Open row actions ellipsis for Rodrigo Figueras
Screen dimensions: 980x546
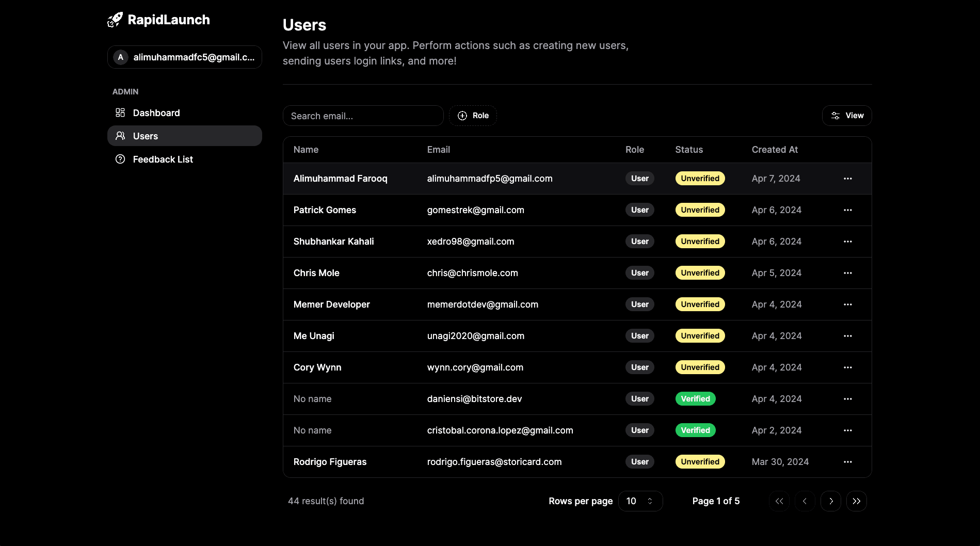click(847, 462)
